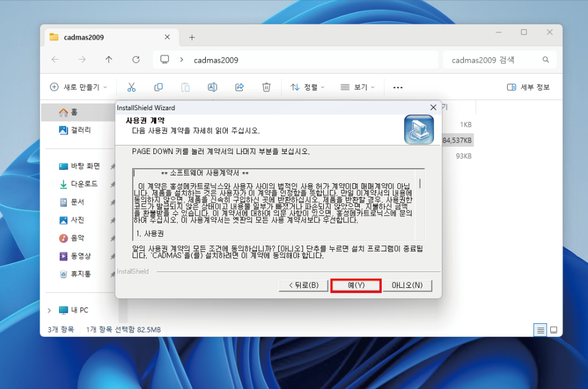The height and width of the screenshot is (389, 588).
Task: Click the 93KB file size cell
Action: click(x=463, y=156)
